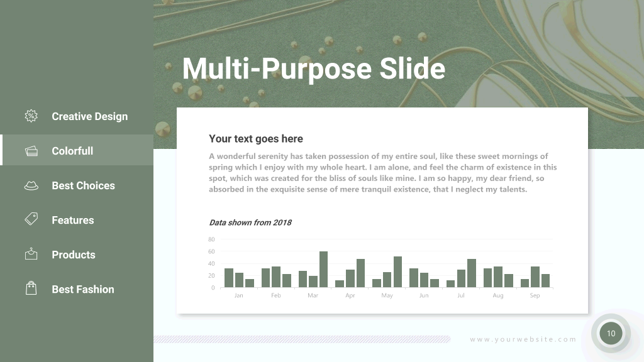The height and width of the screenshot is (362, 644).
Task: Open the Products menu item
Action: (77, 255)
